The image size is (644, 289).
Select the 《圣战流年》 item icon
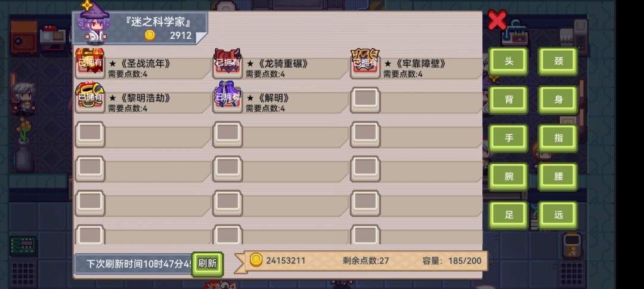tap(90, 63)
